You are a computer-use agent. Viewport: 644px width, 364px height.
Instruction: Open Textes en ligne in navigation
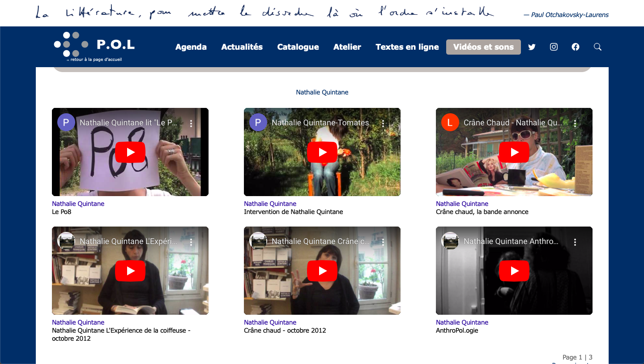pos(407,47)
